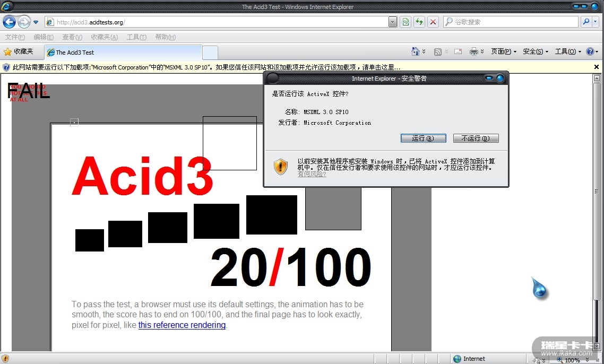Click the Read Mail icon
604x364 pixels.
tap(458, 51)
